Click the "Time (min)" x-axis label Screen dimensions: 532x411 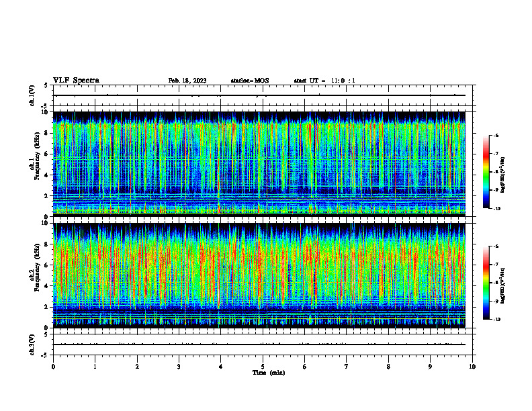(269, 373)
